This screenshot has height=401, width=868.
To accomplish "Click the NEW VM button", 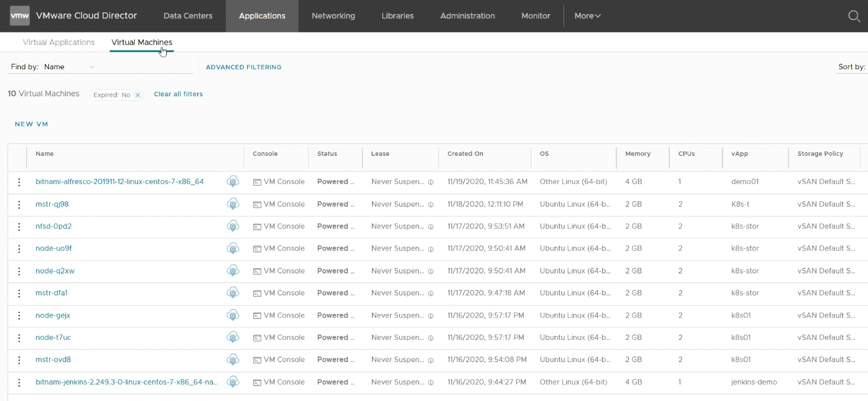I will (x=31, y=124).
